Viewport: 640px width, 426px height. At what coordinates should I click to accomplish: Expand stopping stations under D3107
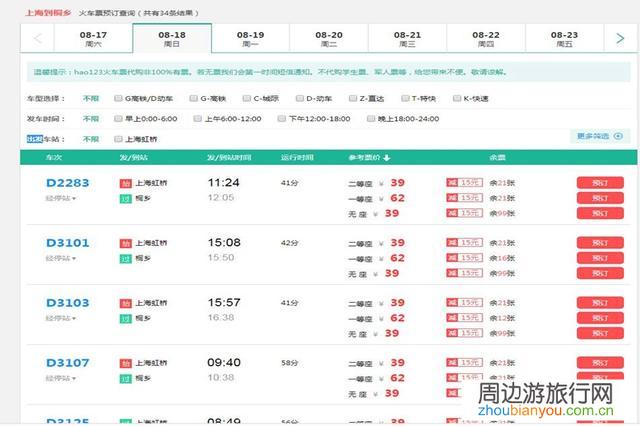coord(61,378)
